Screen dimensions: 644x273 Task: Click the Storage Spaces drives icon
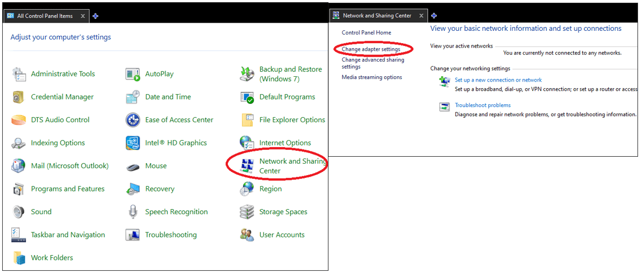pos(247,212)
